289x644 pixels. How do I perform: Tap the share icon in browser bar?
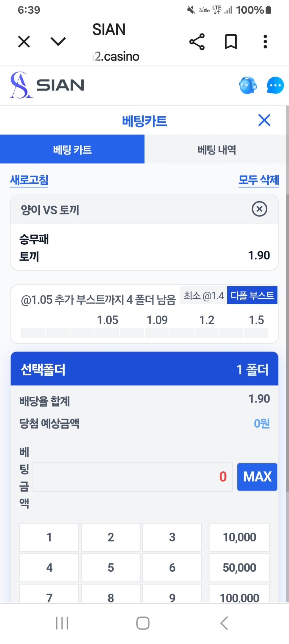[x=197, y=42]
